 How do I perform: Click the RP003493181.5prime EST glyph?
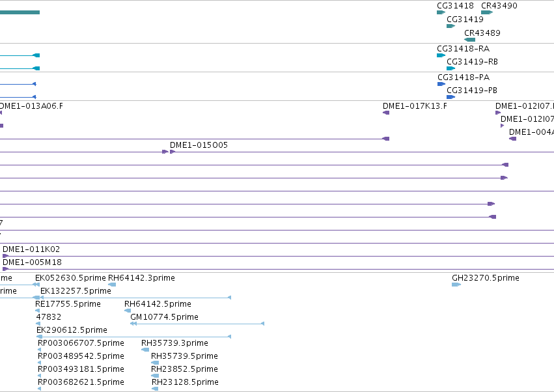(x=39, y=376)
